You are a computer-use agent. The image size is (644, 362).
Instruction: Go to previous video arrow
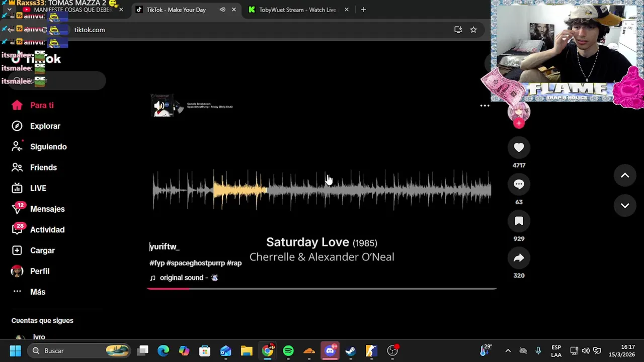click(x=625, y=175)
